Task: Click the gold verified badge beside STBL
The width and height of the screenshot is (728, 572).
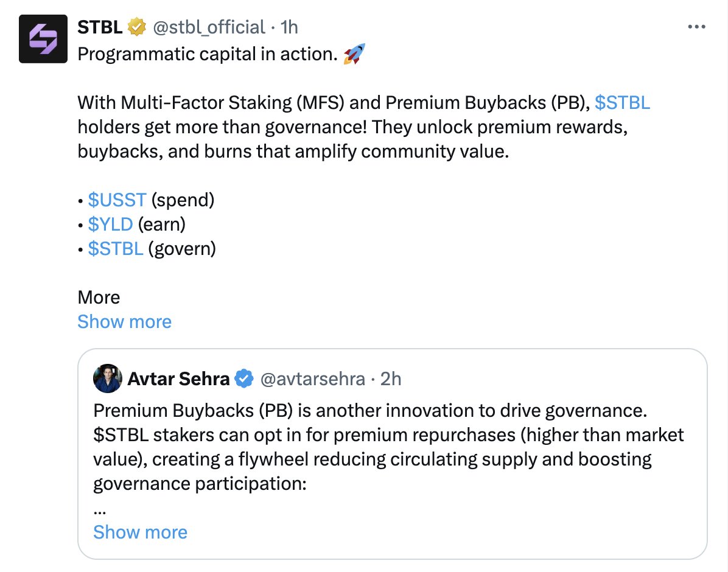Action: point(136,27)
